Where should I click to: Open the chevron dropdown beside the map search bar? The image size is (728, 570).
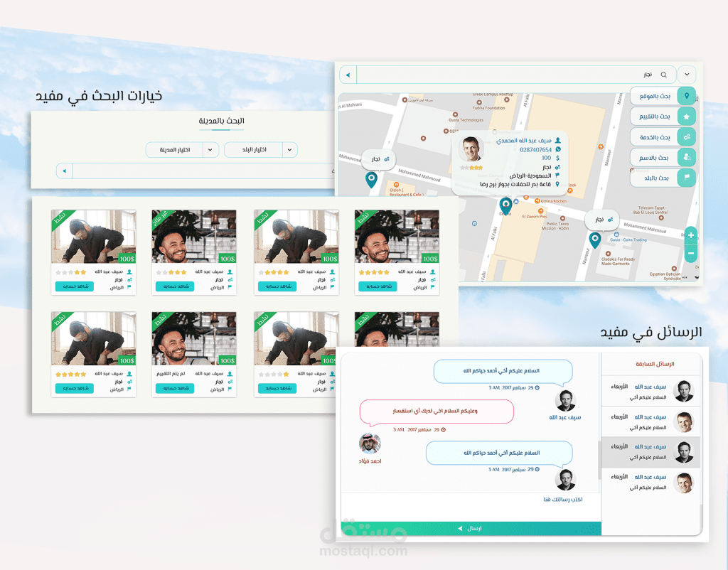(687, 75)
